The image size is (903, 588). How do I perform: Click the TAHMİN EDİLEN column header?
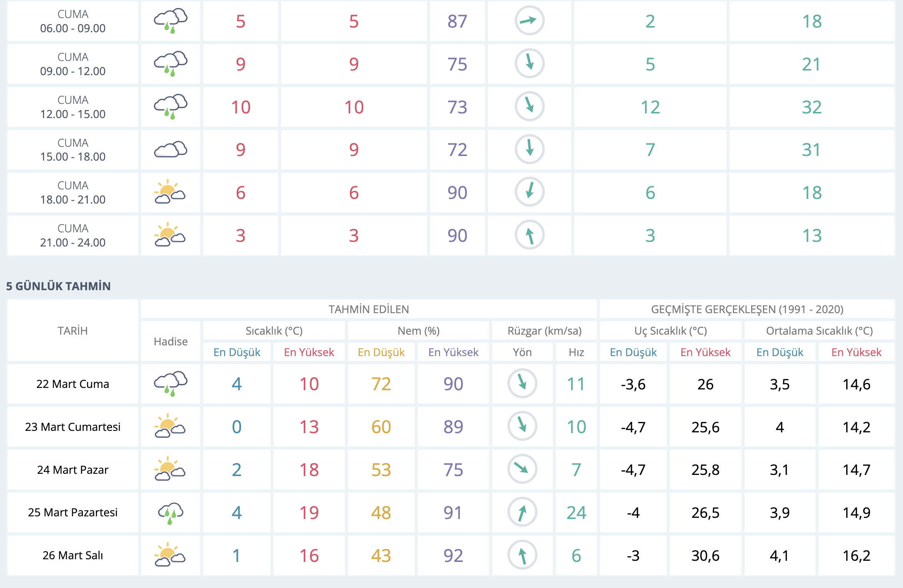click(369, 309)
